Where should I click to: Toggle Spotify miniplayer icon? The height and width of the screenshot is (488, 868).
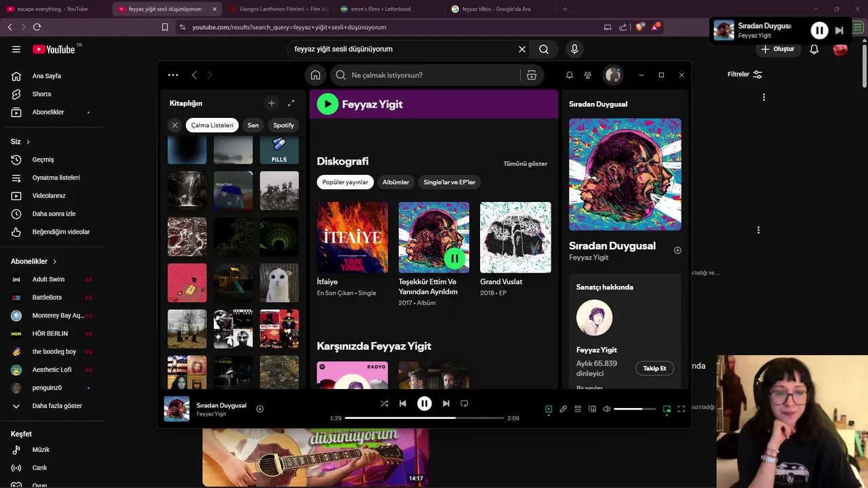[x=667, y=409]
